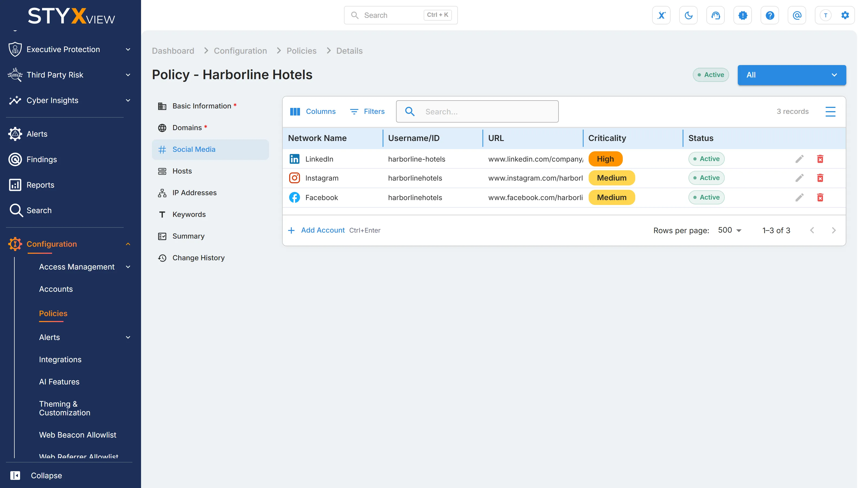Open the help question mark icon
Screen dimensions: 868x488
770,15
